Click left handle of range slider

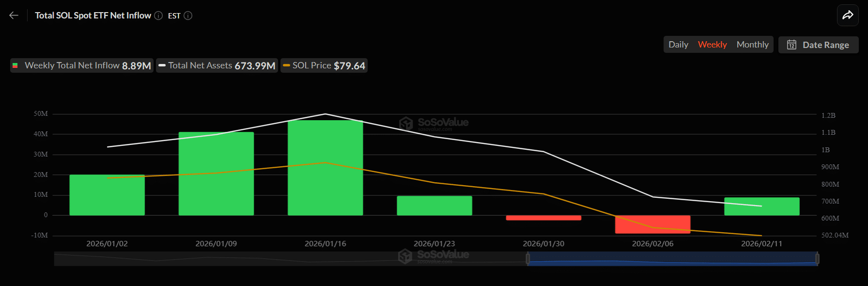tap(528, 259)
